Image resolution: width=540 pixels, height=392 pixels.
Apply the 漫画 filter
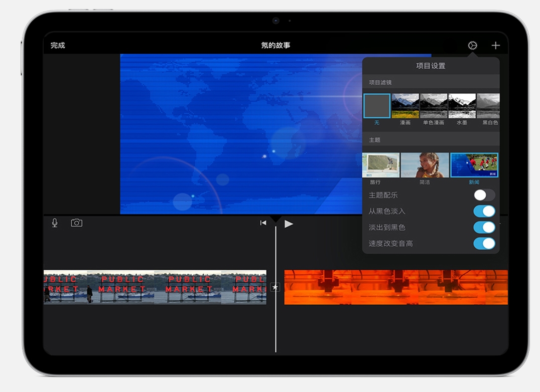click(405, 106)
